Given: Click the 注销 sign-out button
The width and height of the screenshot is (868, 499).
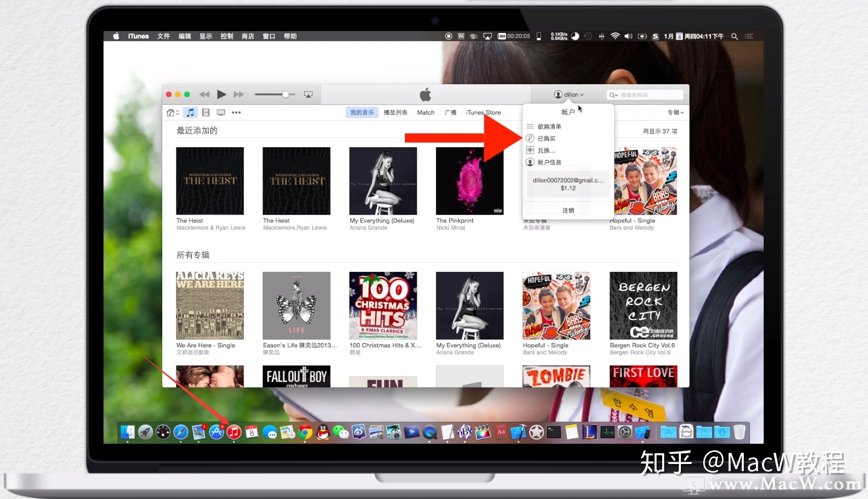Looking at the screenshot, I should point(568,210).
